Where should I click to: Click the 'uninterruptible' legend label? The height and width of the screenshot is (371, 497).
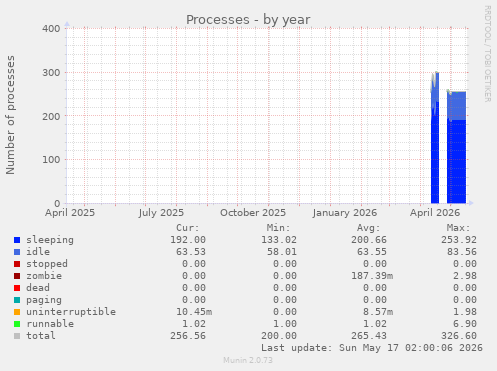[71, 312]
